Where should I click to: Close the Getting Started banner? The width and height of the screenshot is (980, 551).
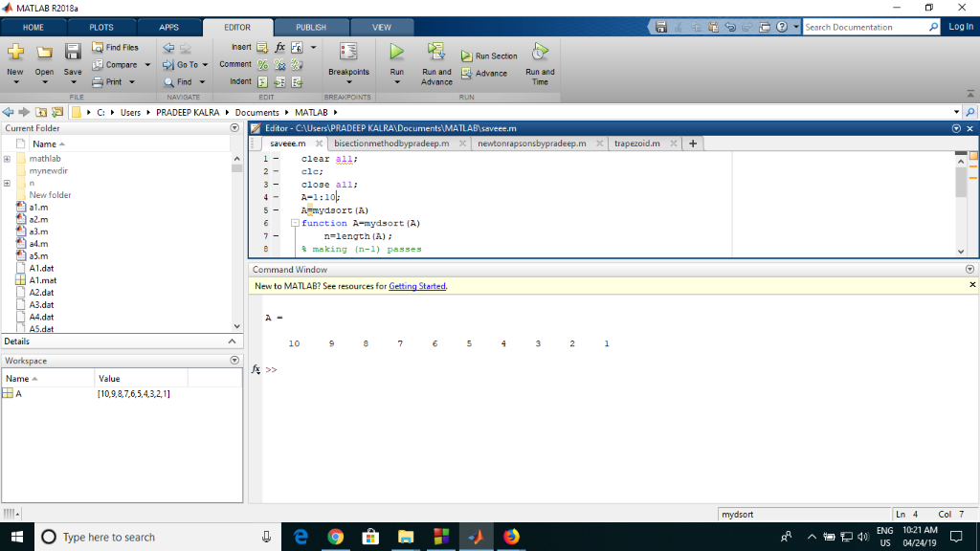pos(972,285)
